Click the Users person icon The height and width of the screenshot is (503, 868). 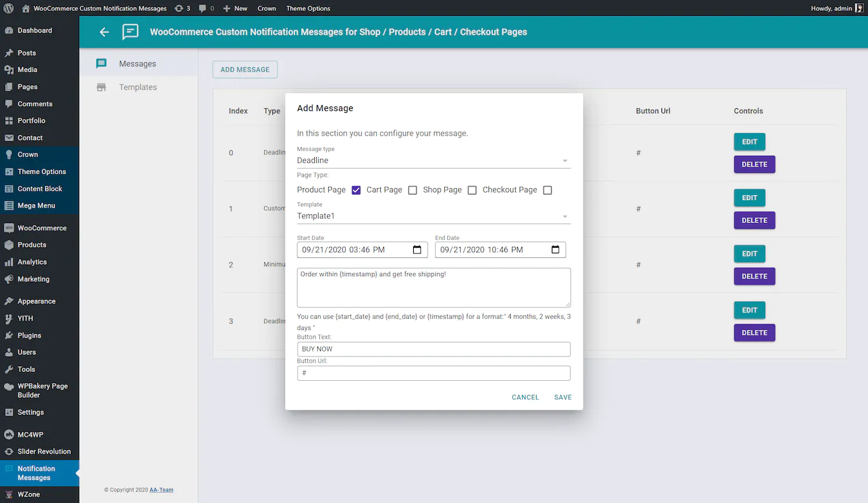(9, 352)
